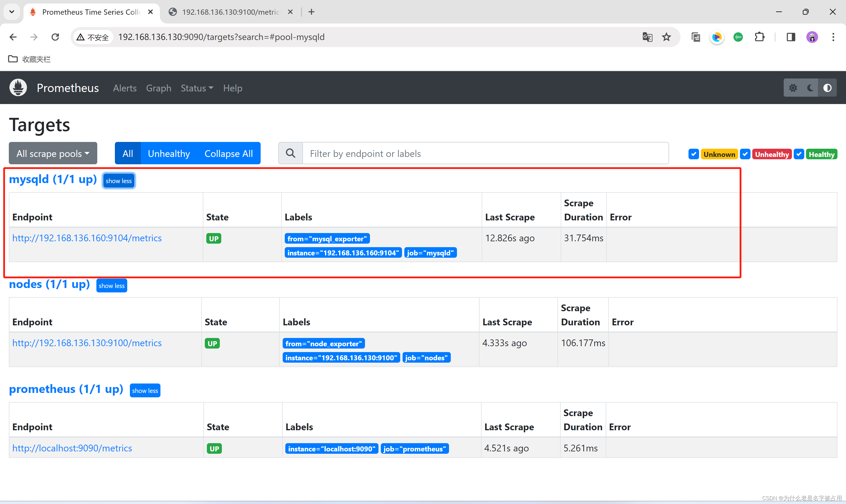The height and width of the screenshot is (504, 846).
Task: Collapse mysqld pool with show less
Action: 119,181
